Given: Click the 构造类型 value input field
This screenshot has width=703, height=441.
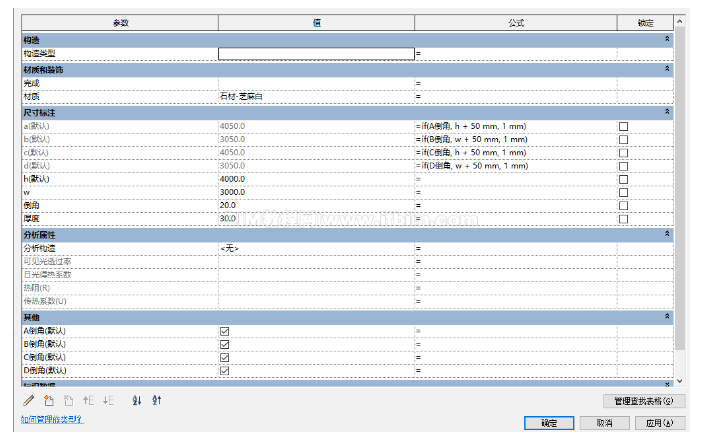Looking at the screenshot, I should [x=317, y=54].
